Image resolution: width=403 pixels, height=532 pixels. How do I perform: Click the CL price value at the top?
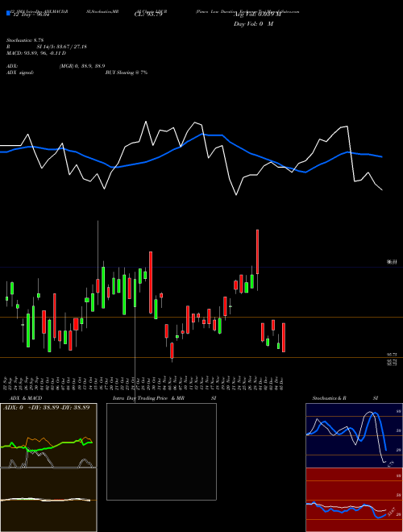click(x=148, y=15)
